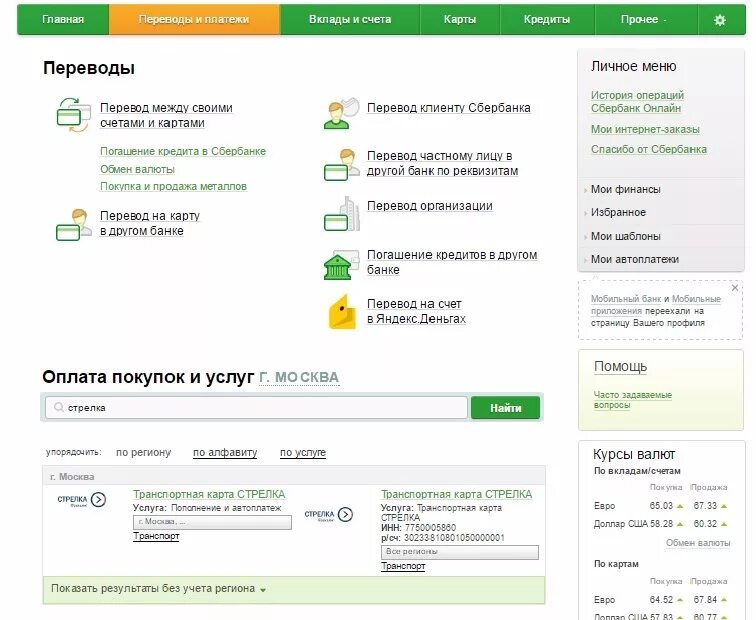Open Спасибо от Сбербанка link
This screenshot has width=756, height=620.
coord(649,149)
